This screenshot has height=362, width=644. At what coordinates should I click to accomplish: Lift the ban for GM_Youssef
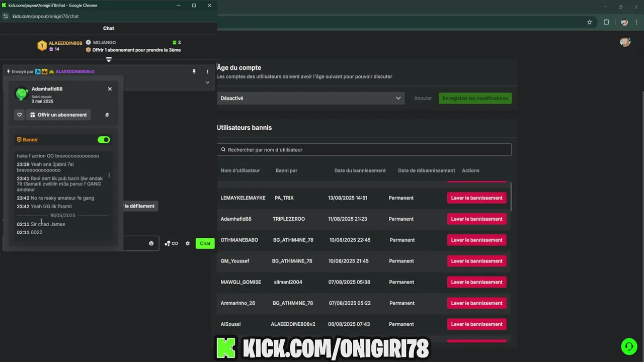pyautogui.click(x=476, y=261)
